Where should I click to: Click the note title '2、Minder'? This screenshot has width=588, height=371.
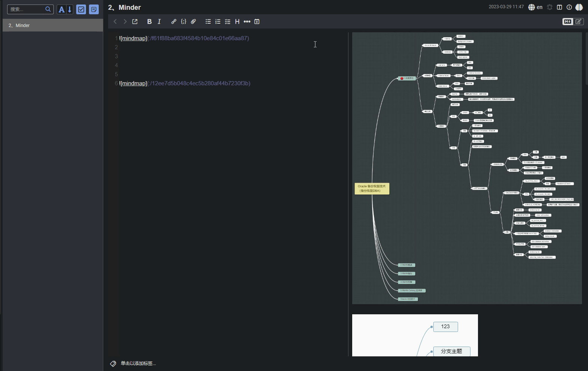pos(124,8)
